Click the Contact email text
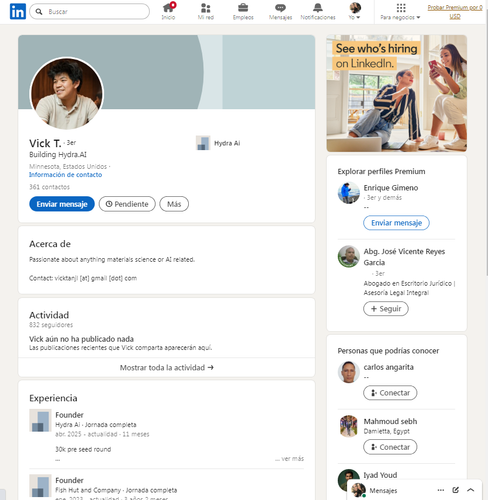The height and width of the screenshot is (500, 488). click(x=83, y=278)
